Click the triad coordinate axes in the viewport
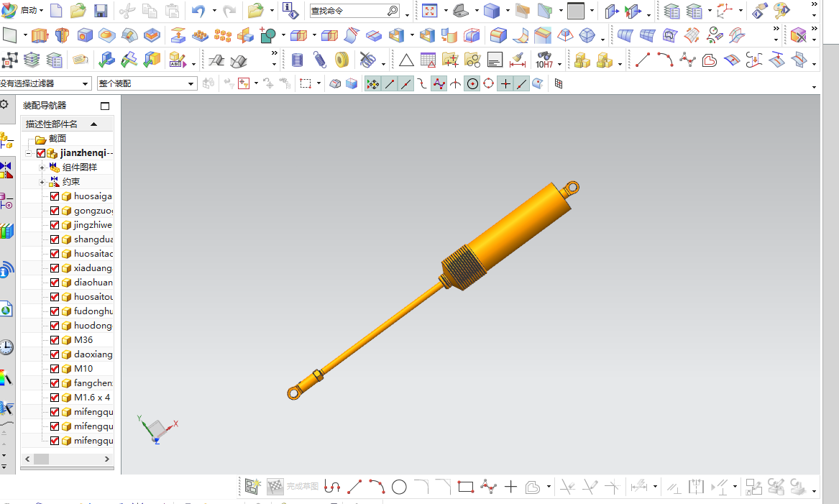Screen dimensions: 839x504 157,429
